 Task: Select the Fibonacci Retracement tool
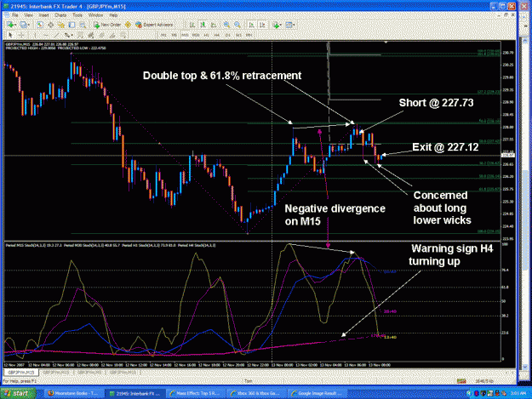click(x=80, y=35)
